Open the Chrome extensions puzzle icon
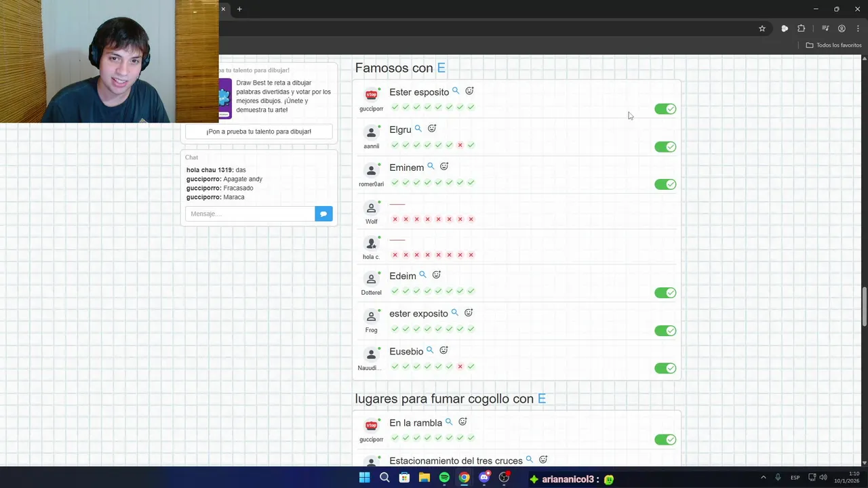Screen dimensions: 868x488 coord(802,28)
